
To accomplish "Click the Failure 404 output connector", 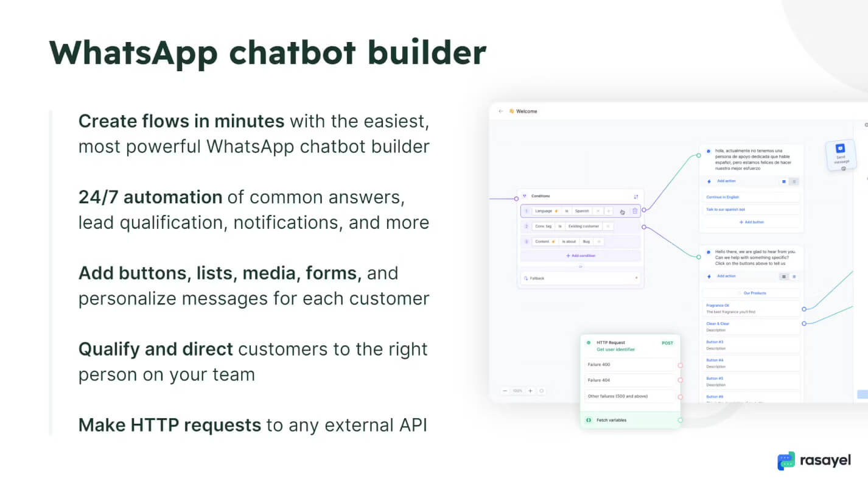I will tap(680, 380).
